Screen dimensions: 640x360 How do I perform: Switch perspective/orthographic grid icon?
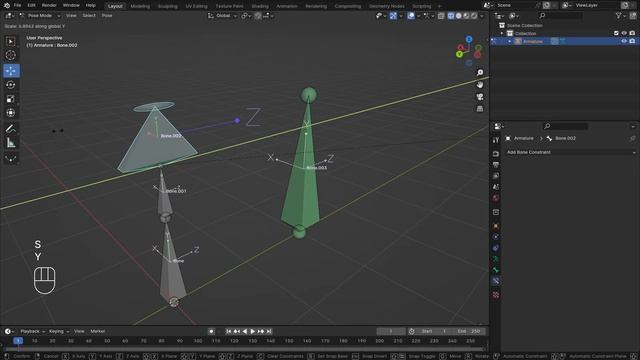tap(480, 109)
